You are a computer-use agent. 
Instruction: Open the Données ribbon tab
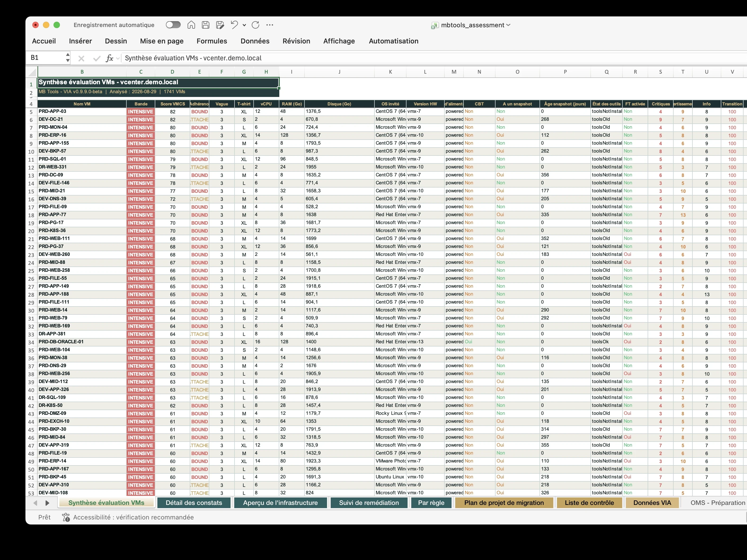point(255,41)
